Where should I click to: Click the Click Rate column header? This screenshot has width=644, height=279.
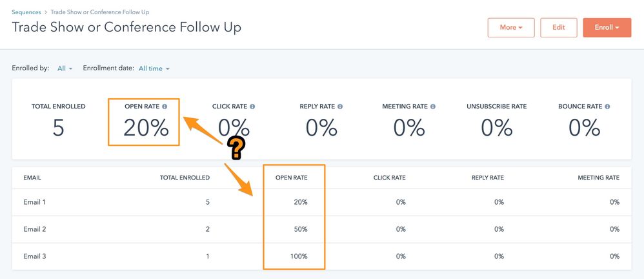(389, 178)
